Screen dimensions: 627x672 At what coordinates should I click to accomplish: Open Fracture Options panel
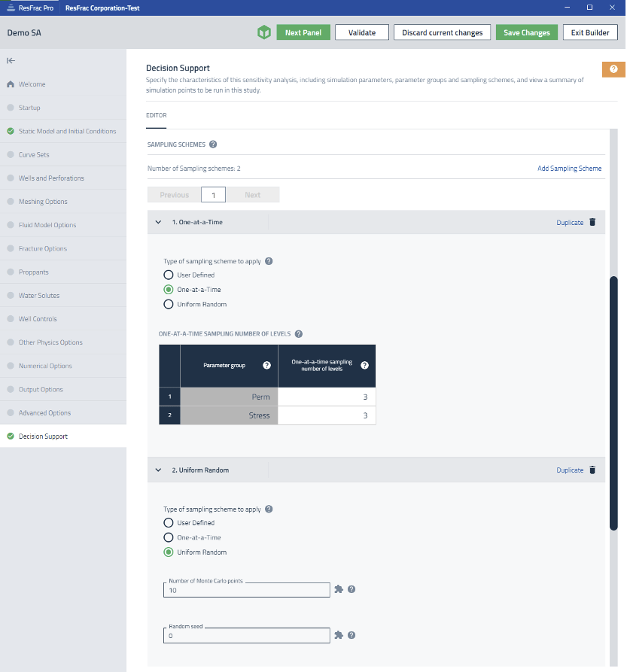[x=63, y=248]
